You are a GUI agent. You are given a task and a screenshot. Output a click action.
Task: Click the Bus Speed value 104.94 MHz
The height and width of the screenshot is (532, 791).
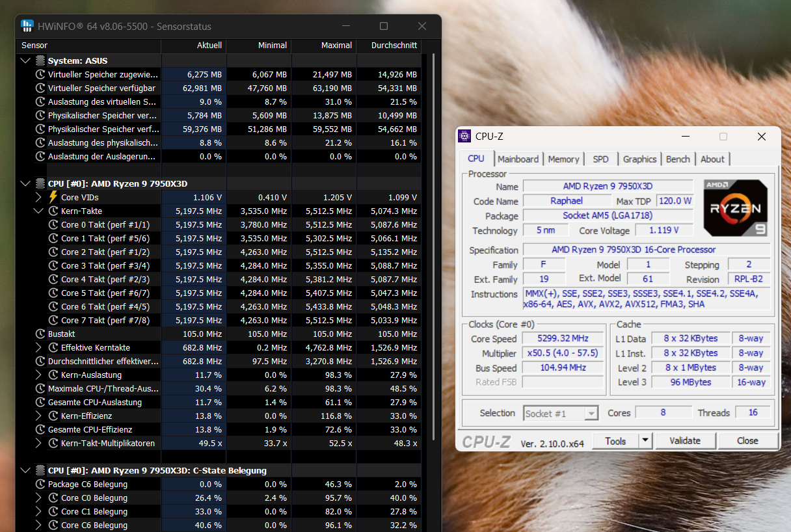(x=563, y=367)
